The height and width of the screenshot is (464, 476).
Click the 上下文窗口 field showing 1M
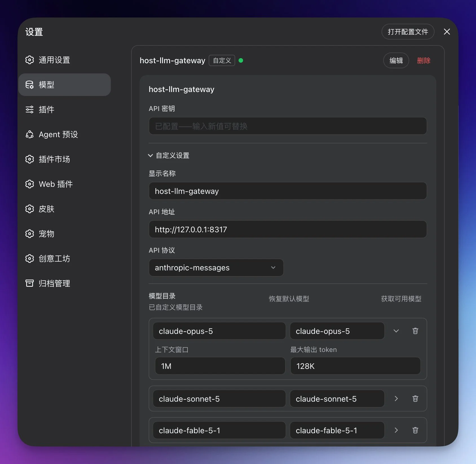pyautogui.click(x=220, y=366)
